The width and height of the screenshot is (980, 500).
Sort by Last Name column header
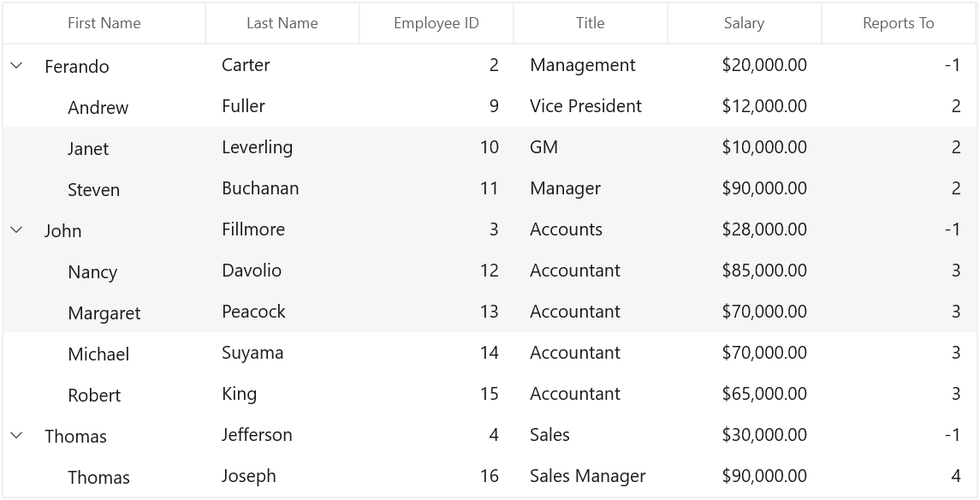282,23
